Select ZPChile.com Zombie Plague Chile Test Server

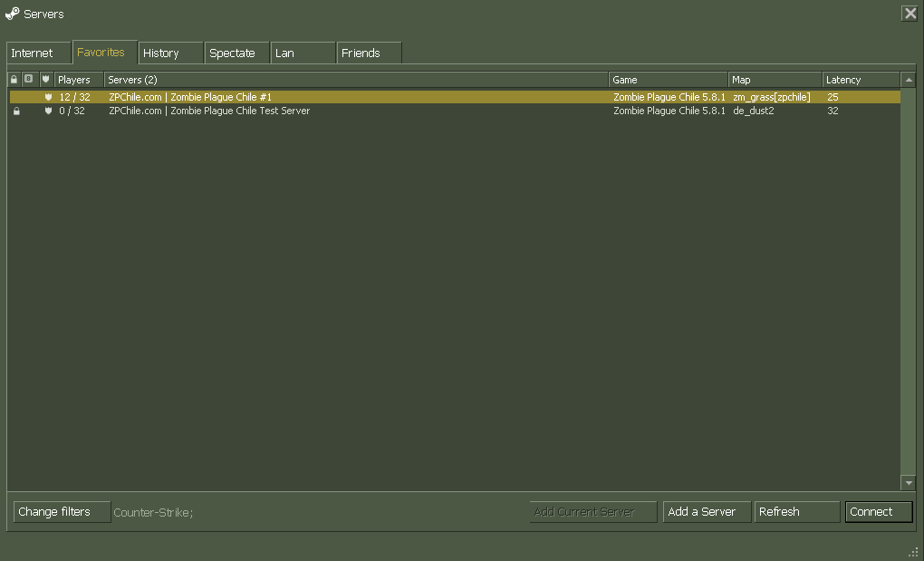(455, 111)
